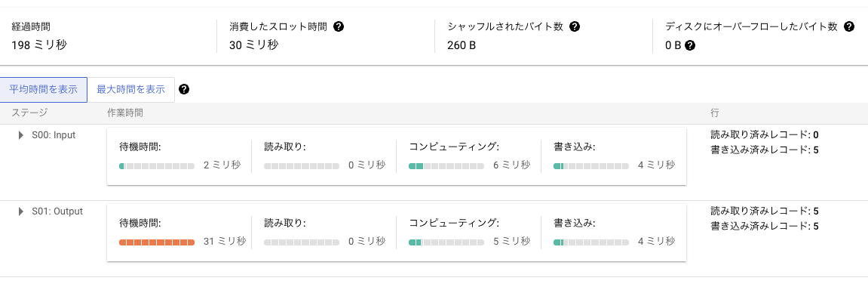Click the ステージ column header
Screen dimensions: 868x287
pyautogui.click(x=30, y=113)
